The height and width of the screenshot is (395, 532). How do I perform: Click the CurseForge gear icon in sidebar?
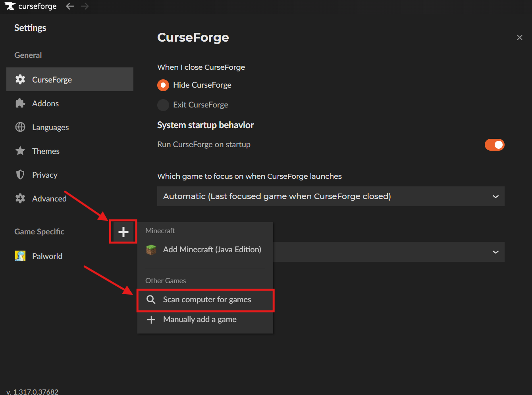coord(20,79)
